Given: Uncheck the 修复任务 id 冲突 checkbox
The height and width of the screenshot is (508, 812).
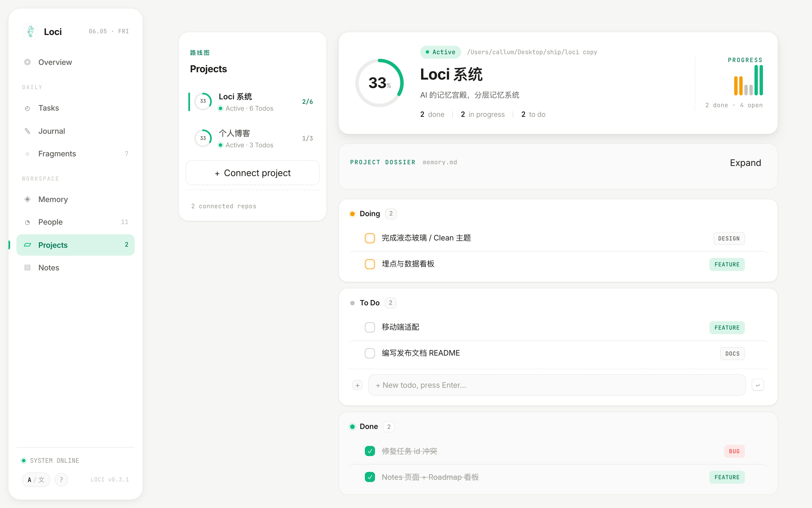Looking at the screenshot, I should (x=370, y=451).
